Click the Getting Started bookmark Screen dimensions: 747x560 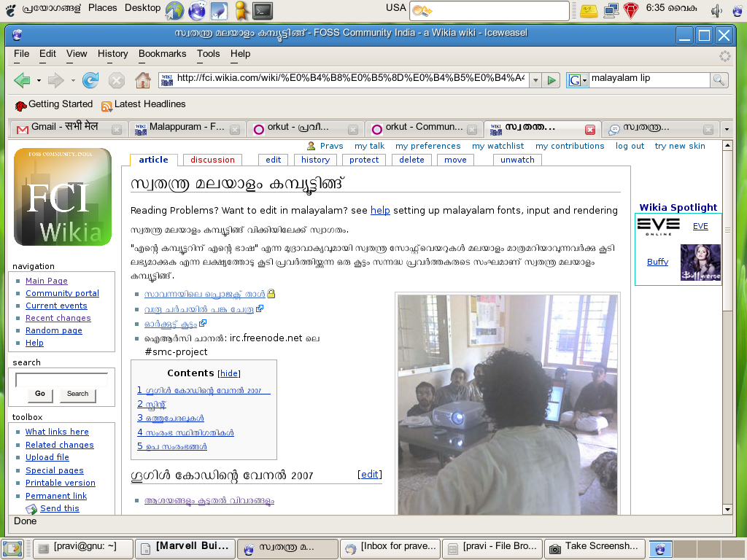tap(54, 104)
